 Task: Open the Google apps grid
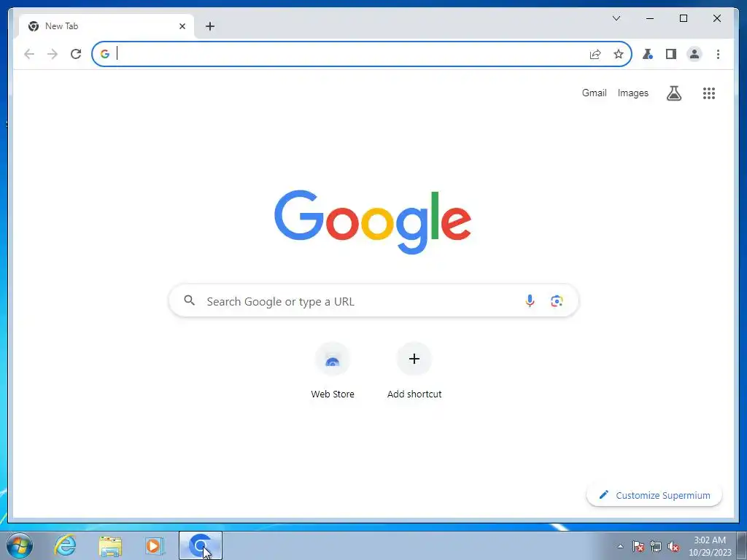click(x=709, y=93)
